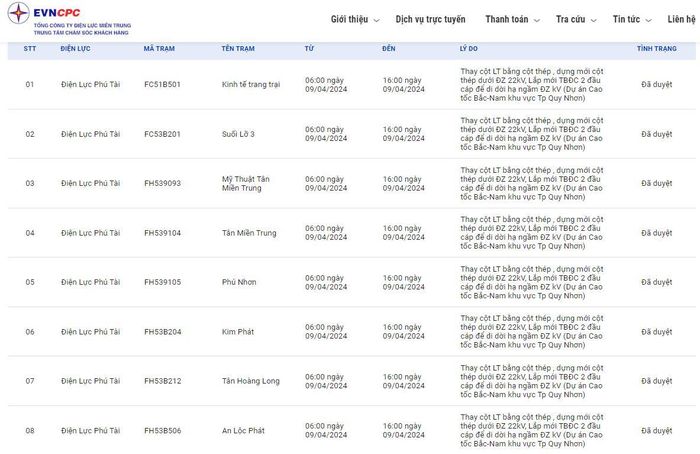The width and height of the screenshot is (700, 454).
Task: Click the EVNCPC brand name text
Action: (57, 13)
